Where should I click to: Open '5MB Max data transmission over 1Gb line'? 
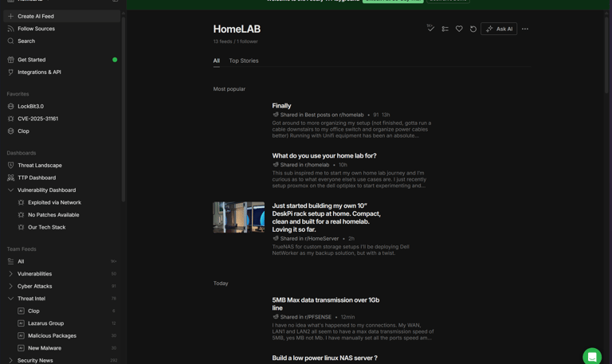[x=325, y=304]
